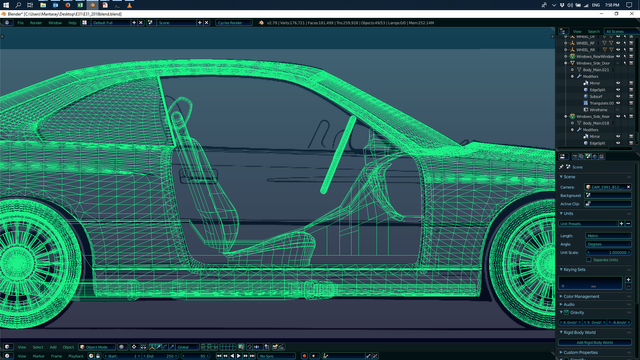
Task: Click the timeline End frame field
Action: point(160,356)
